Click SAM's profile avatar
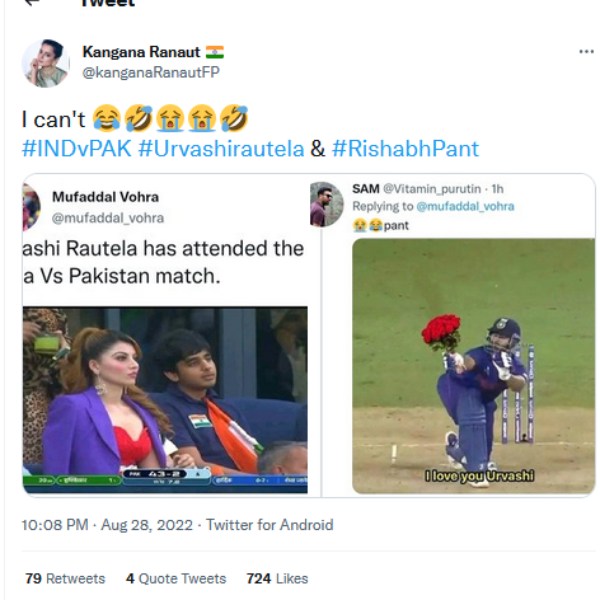This screenshot has height=600, width=600. [x=327, y=203]
